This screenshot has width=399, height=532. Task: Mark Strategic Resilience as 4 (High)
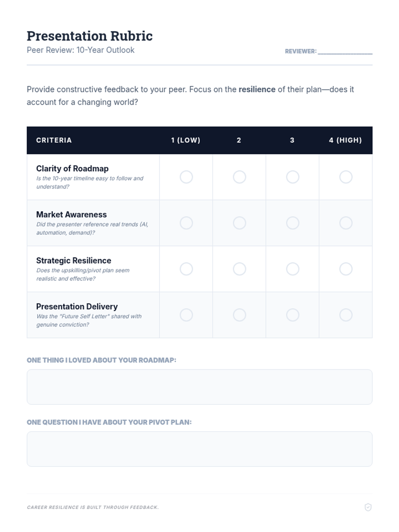pyautogui.click(x=346, y=269)
